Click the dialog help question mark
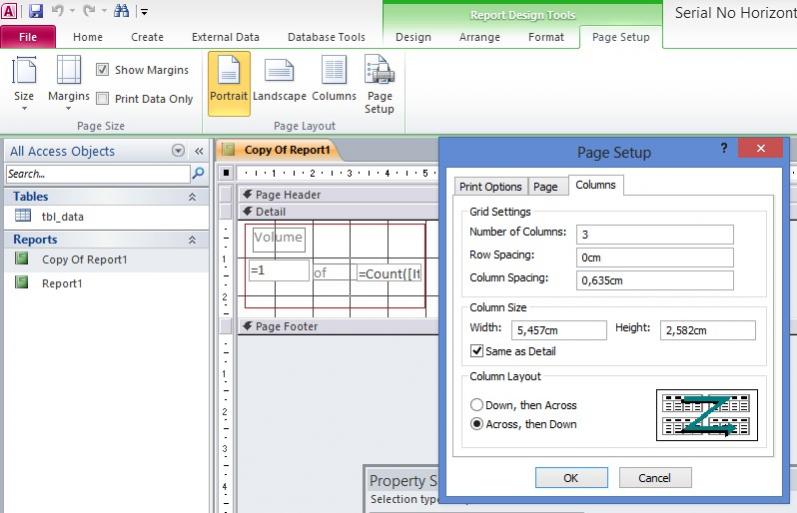 point(723,148)
